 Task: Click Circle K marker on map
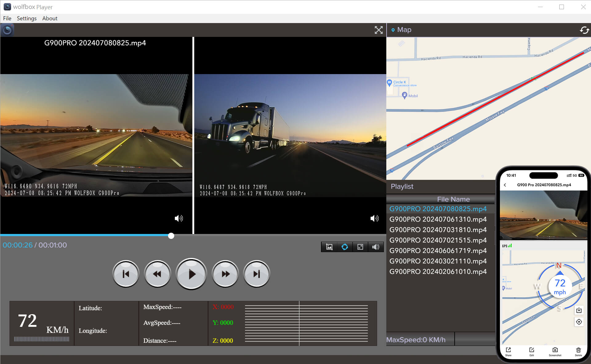tap(389, 82)
